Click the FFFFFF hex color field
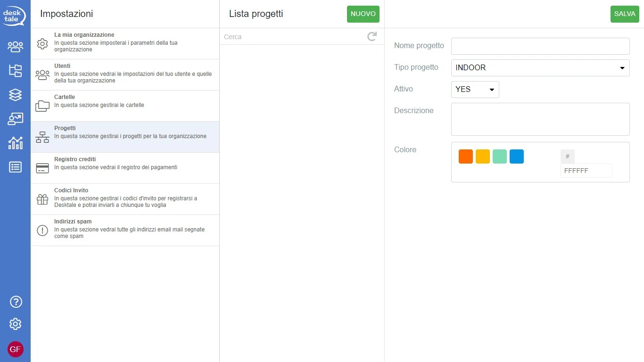Image resolution: width=644 pixels, height=362 pixels. [x=586, y=171]
